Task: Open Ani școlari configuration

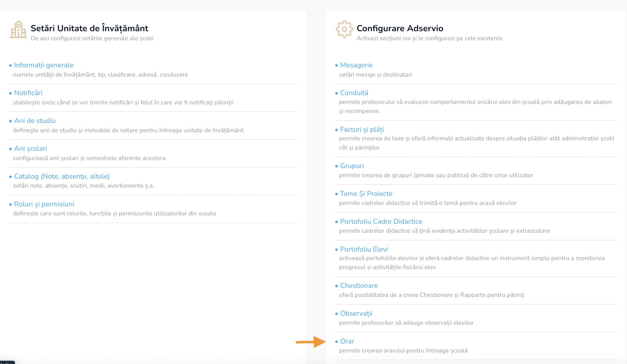Action: pos(30,149)
